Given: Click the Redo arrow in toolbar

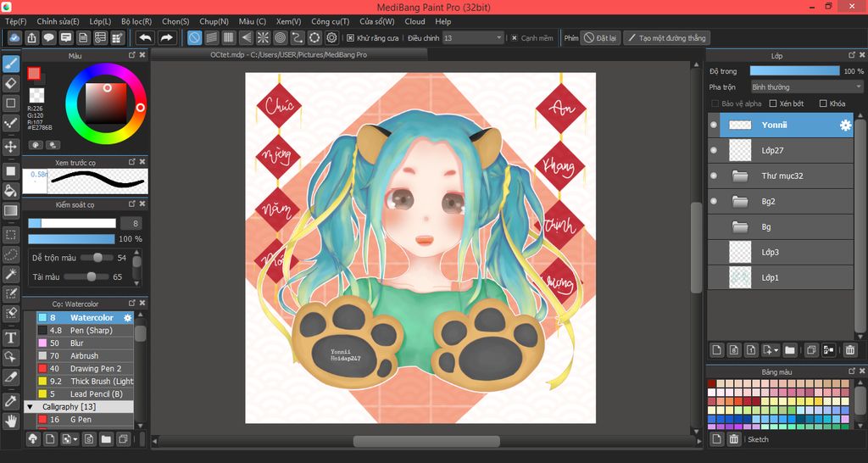Looking at the screenshot, I should coord(166,37).
